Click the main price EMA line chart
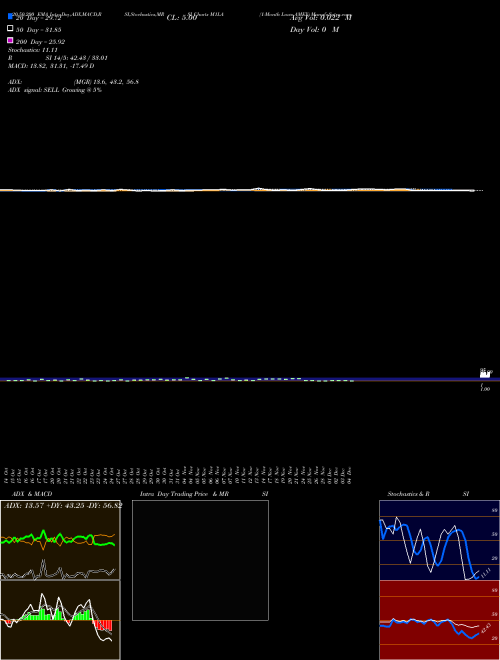Image resolution: width=500 pixels, height=660 pixels. point(242,190)
